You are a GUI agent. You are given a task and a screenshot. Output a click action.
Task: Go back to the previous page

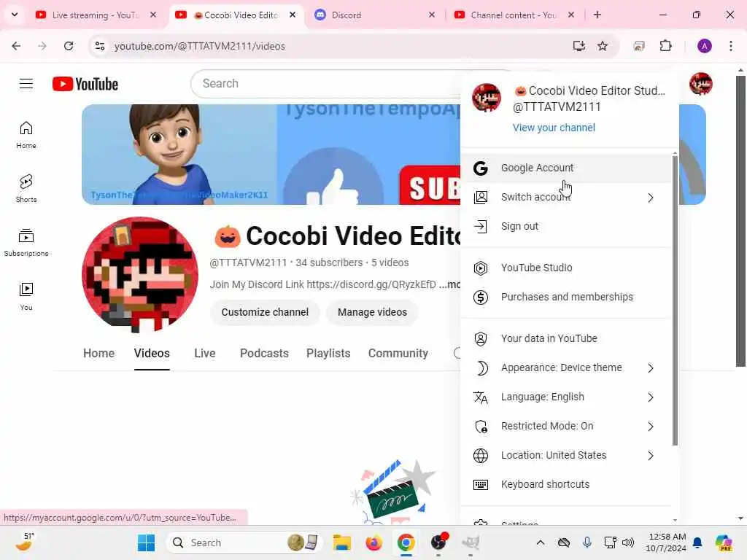click(16, 46)
